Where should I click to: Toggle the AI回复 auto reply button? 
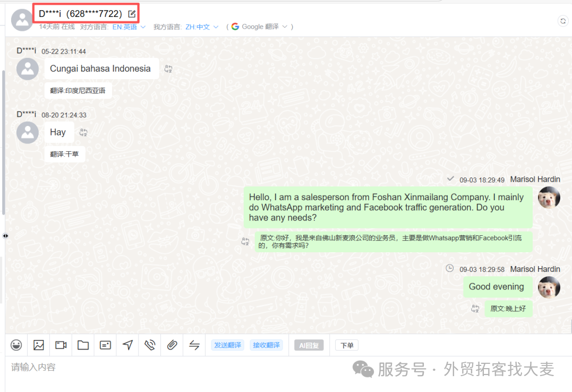click(x=309, y=345)
